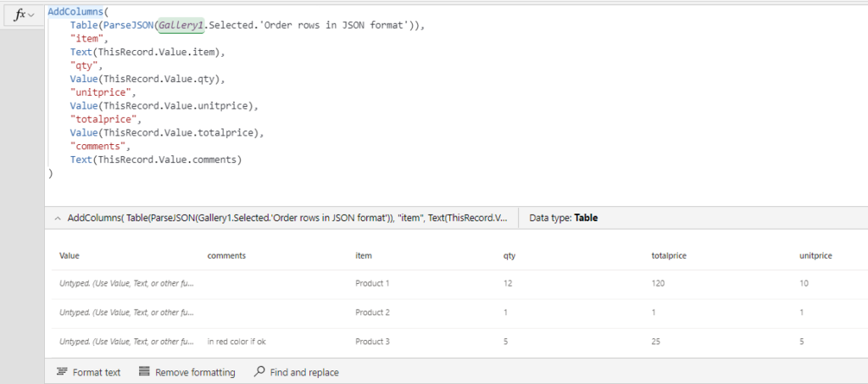Open the fx dropdown chevron
The image size is (868, 384).
tap(31, 16)
